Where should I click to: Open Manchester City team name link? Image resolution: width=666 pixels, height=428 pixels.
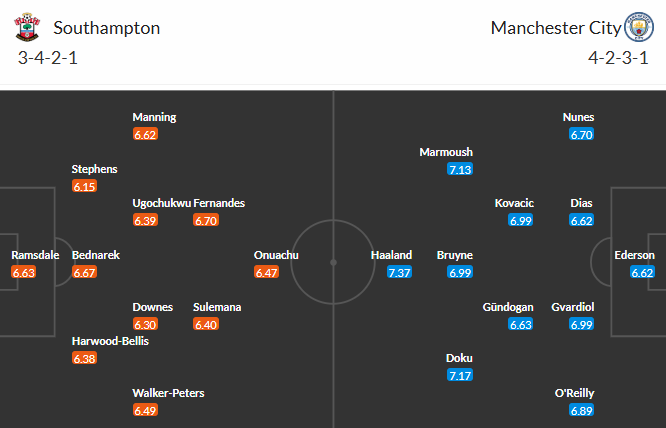(556, 28)
